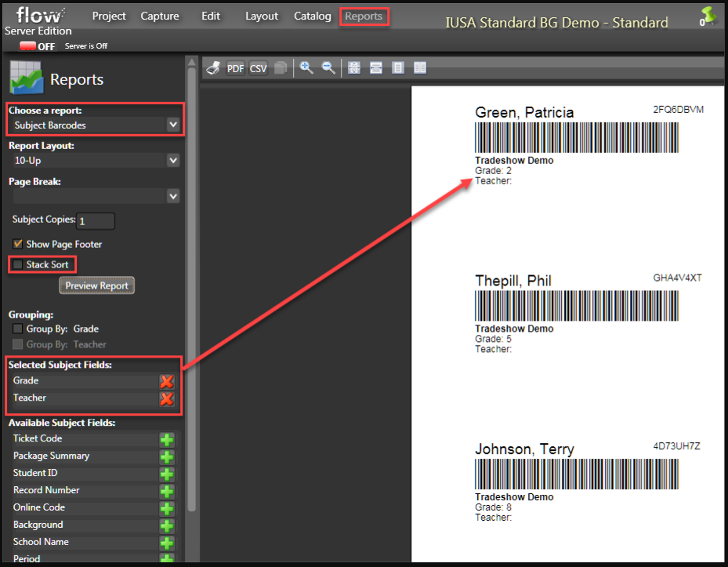The width and height of the screenshot is (728, 567).
Task: Export the report as CSV
Action: [x=258, y=67]
